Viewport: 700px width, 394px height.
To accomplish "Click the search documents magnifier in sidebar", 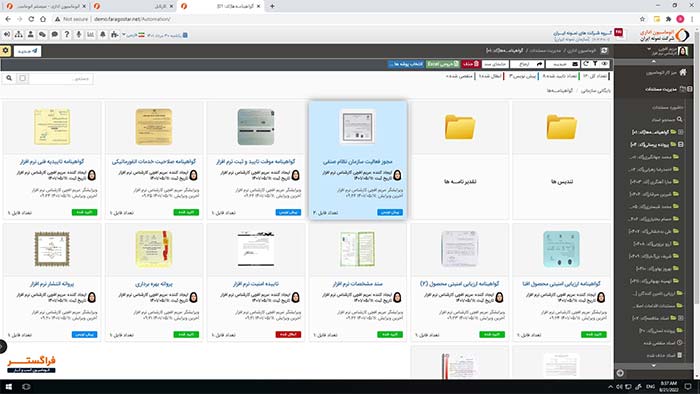I will tap(679, 119).
